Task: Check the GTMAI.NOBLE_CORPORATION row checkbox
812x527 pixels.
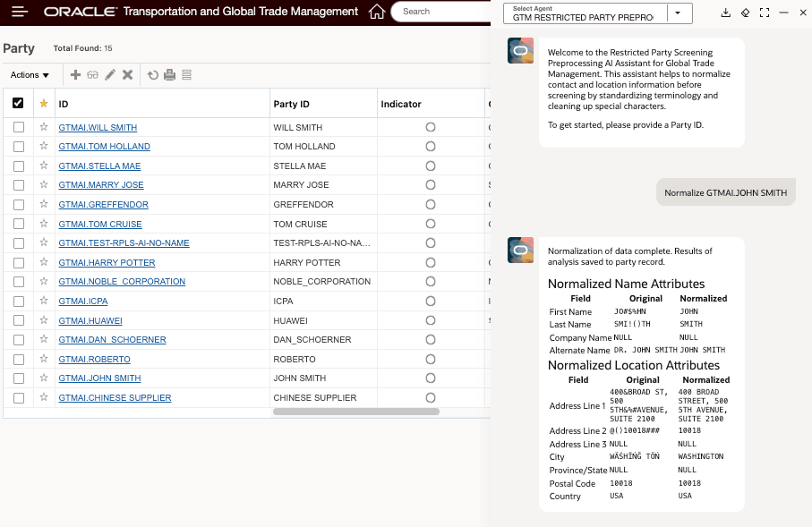Action: coord(19,282)
